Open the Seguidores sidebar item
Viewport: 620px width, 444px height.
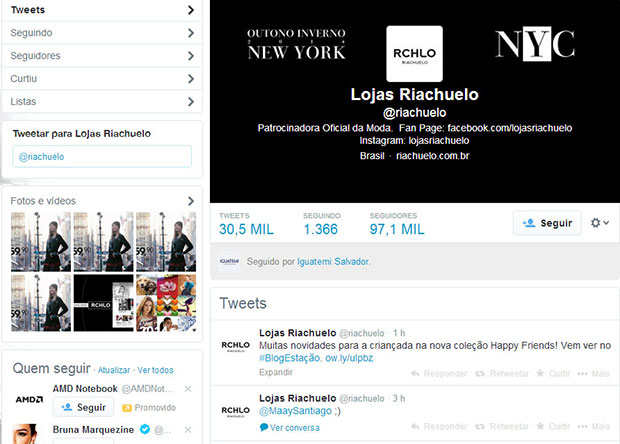(x=102, y=56)
